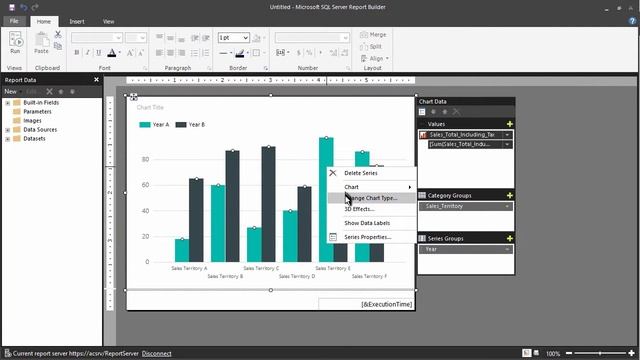Open the New menu in Report Data
Image resolution: width=640 pixels, height=360 pixels.
tap(11, 91)
